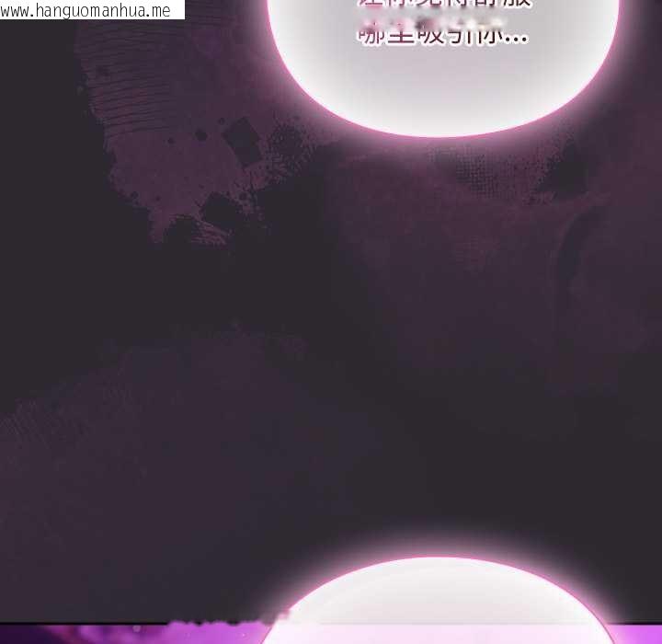Click the partially cut top line of bubble text
The image size is (662, 644).
pos(441,5)
